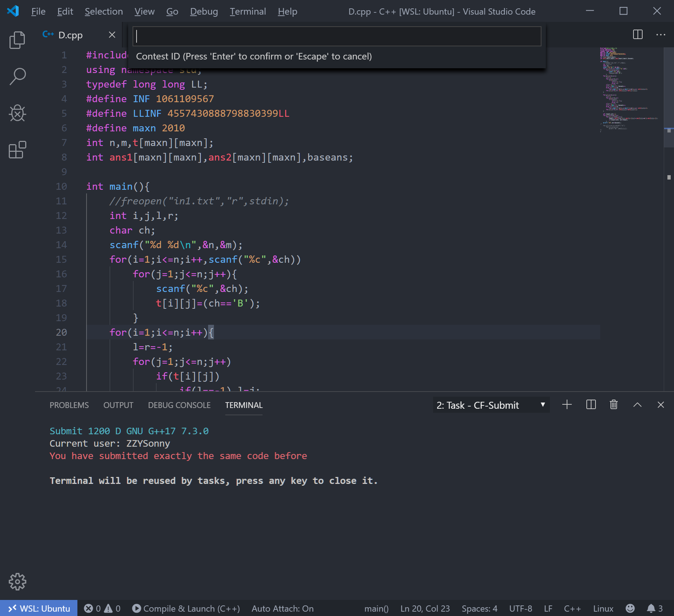Open the Extensions view
The image size is (674, 616).
pos(17,150)
